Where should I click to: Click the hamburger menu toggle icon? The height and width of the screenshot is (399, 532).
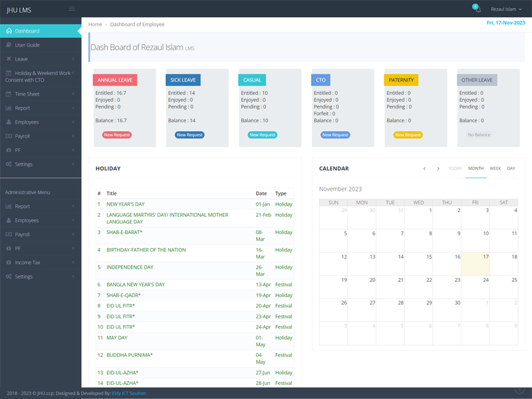pyautogui.click(x=72, y=9)
